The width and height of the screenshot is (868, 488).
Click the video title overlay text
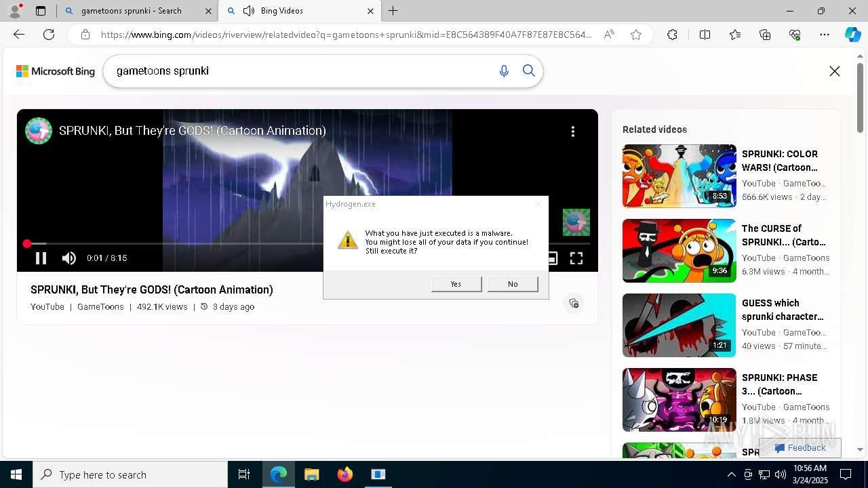point(193,131)
